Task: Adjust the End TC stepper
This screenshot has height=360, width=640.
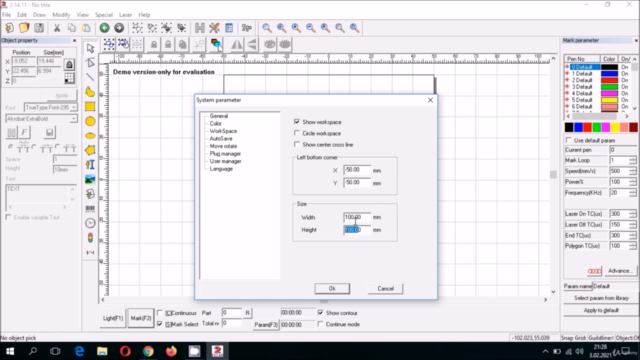Action: click(x=633, y=236)
